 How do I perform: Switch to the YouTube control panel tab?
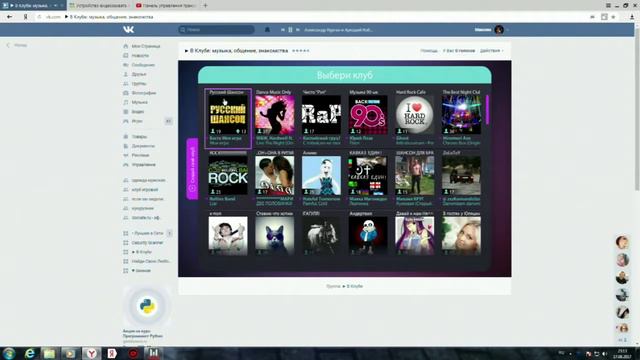click(x=167, y=5)
